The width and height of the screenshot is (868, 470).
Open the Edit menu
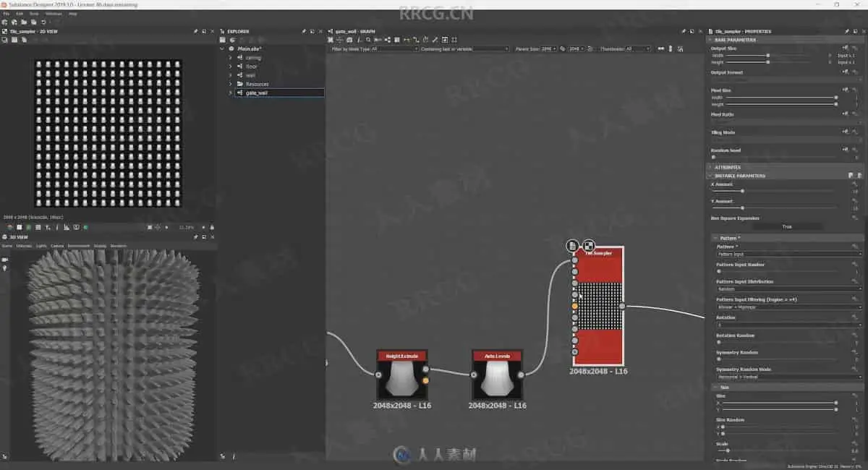[20, 14]
